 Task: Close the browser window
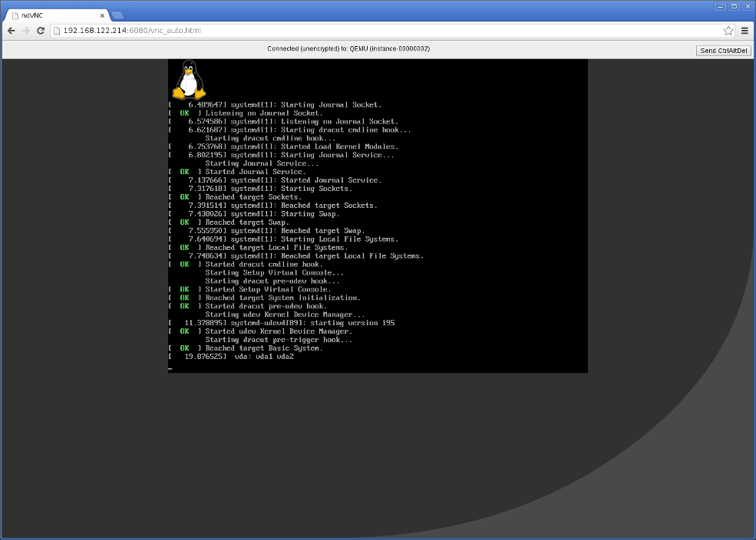click(x=746, y=6)
